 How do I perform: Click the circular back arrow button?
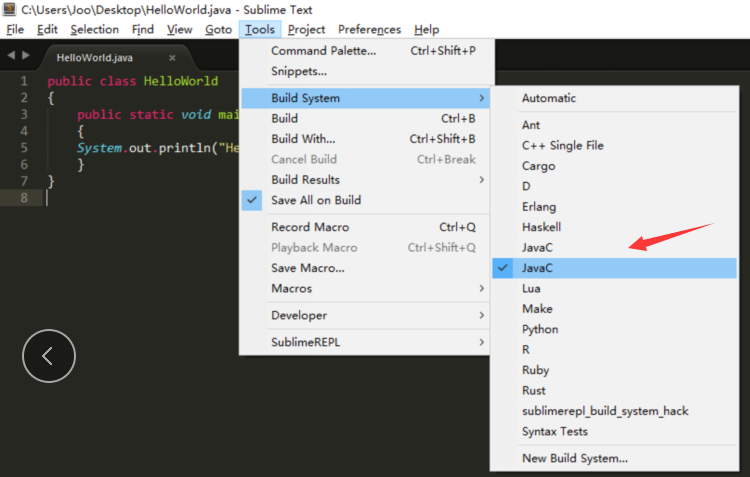(49, 356)
